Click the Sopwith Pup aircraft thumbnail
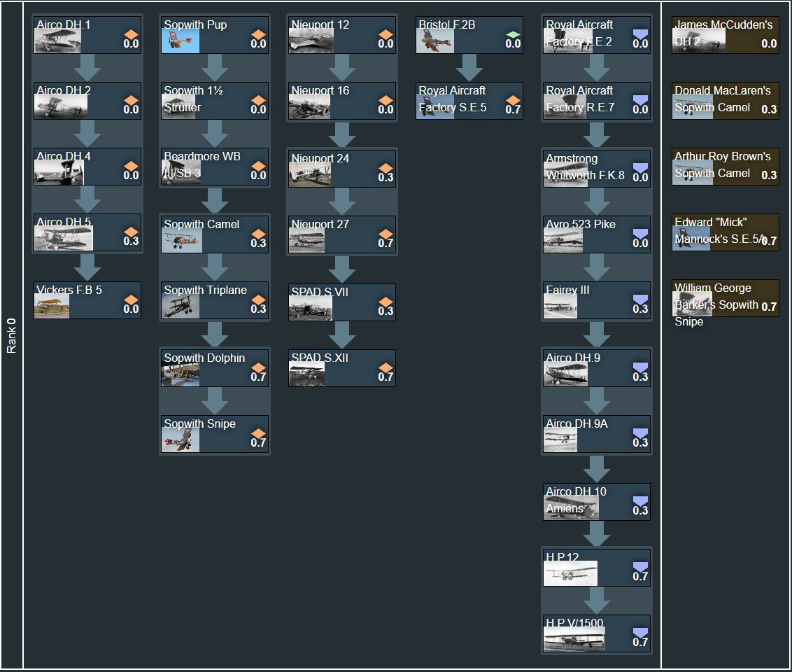Screen dimensions: 792x672 pyautogui.click(x=181, y=41)
